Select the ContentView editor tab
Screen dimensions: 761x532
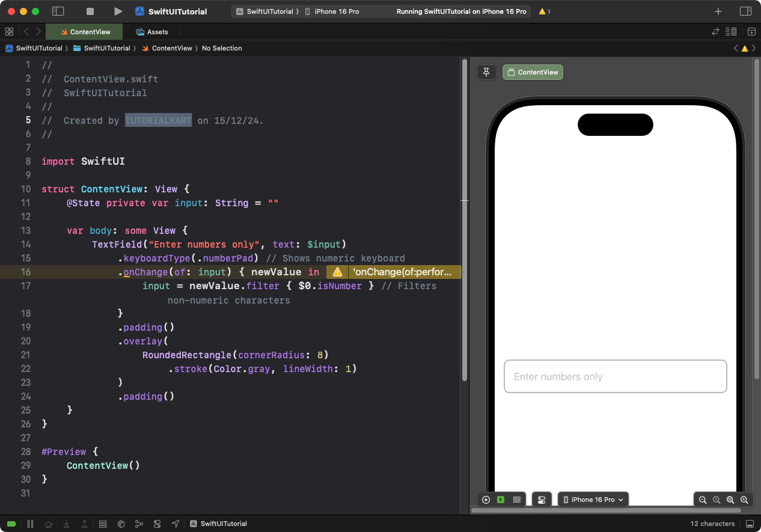(84, 31)
